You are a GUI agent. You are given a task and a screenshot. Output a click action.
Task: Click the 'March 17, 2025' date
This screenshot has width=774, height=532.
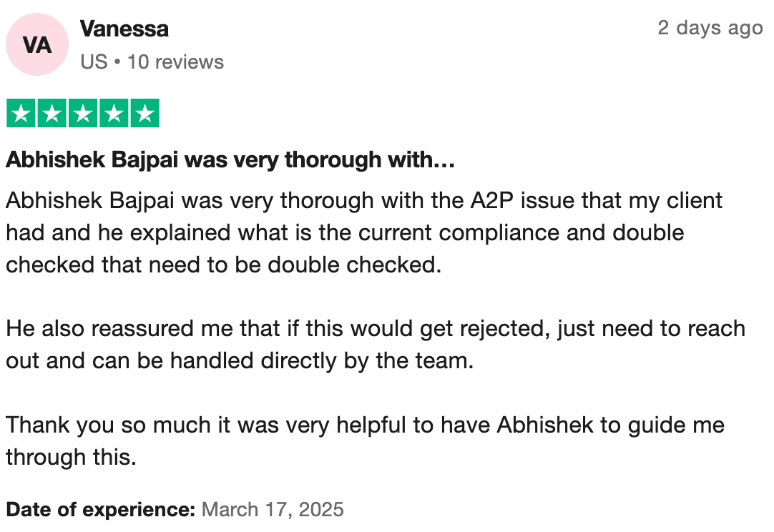coord(273,510)
